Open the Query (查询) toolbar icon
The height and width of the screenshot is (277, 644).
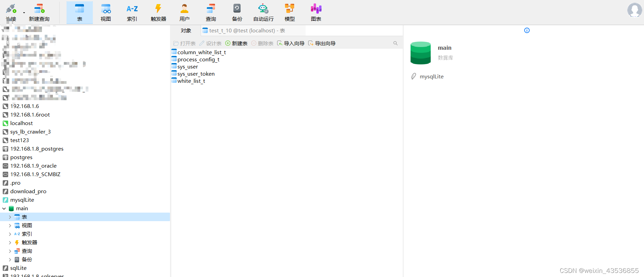[x=211, y=12]
